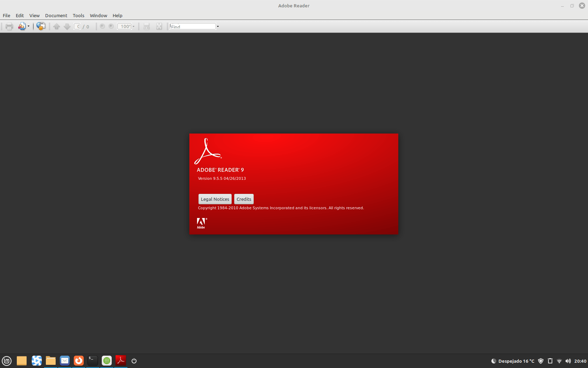Minimize the Adobe Reader window
588x368 pixels.
click(x=562, y=6)
